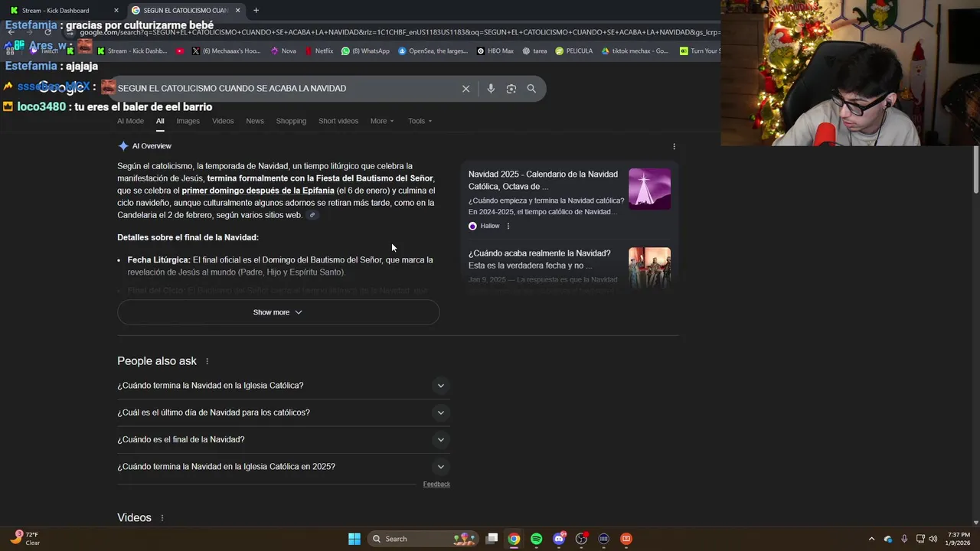Viewport: 980px width, 551px height.
Task: Open the Videos section options menu
Action: coord(162,518)
